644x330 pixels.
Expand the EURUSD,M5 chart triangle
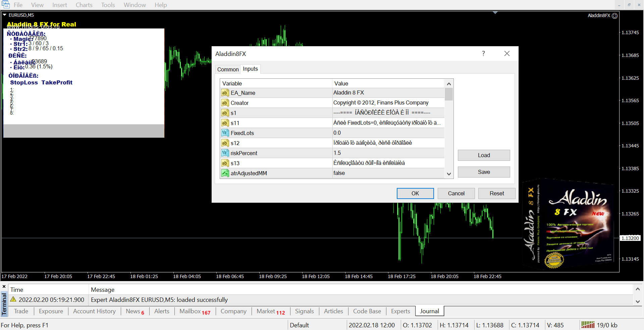5,15
